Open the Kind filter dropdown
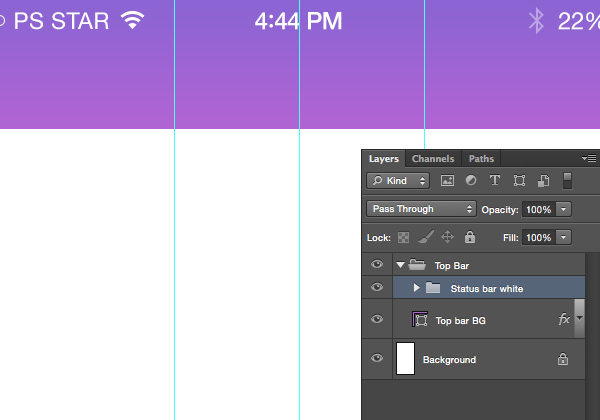The image size is (600, 420). (x=398, y=181)
